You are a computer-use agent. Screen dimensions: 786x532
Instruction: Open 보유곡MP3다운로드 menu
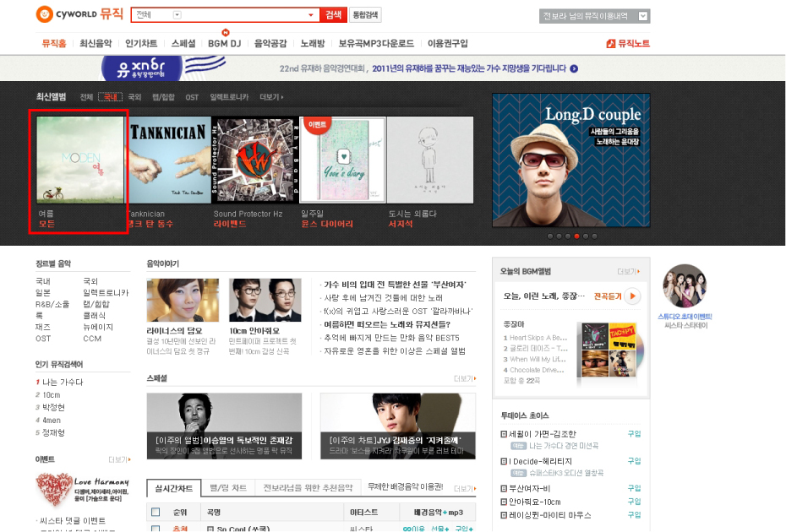click(x=376, y=44)
